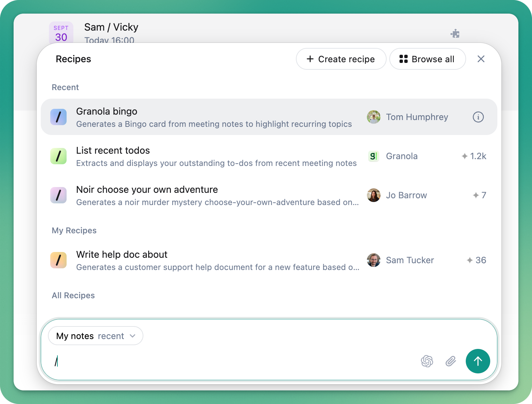The image size is (532, 404).
Task: Click the Sam / Vicky meeting title
Action: [111, 27]
